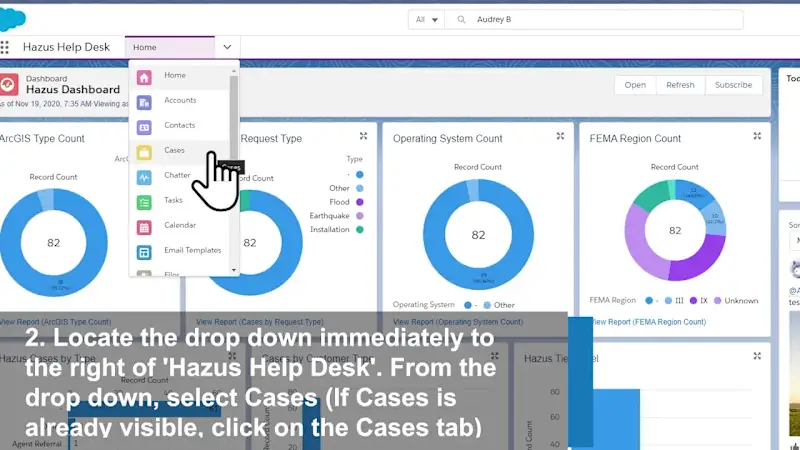Click the Calendar icon in dropdown list
This screenshot has width=800, height=450.
(144, 228)
